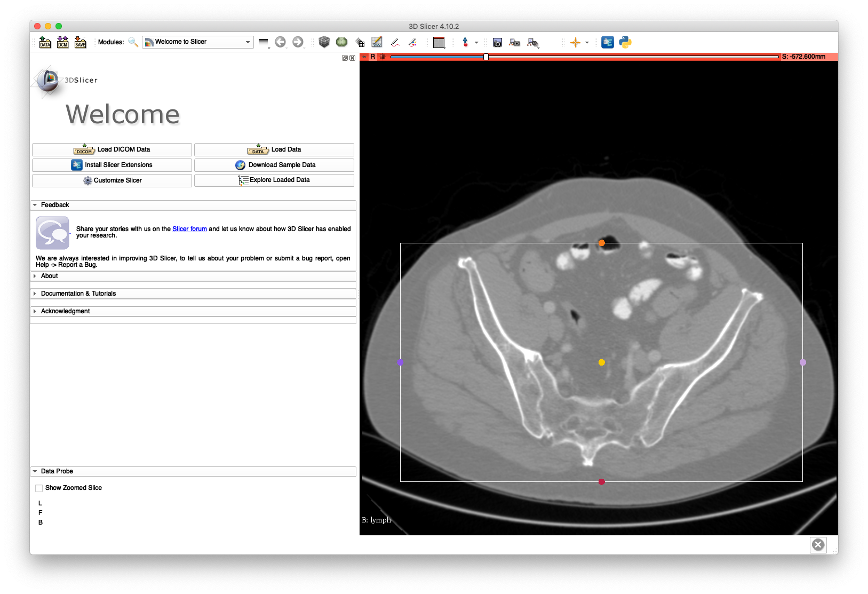Viewport: 868px width, 594px height.
Task: Click the Load Data button
Action: (274, 149)
